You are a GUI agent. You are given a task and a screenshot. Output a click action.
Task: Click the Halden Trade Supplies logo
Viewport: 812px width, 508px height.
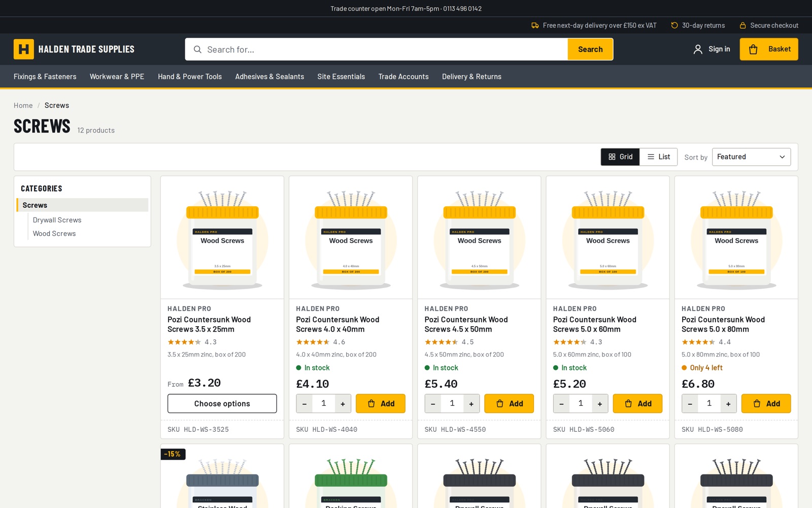coord(74,49)
